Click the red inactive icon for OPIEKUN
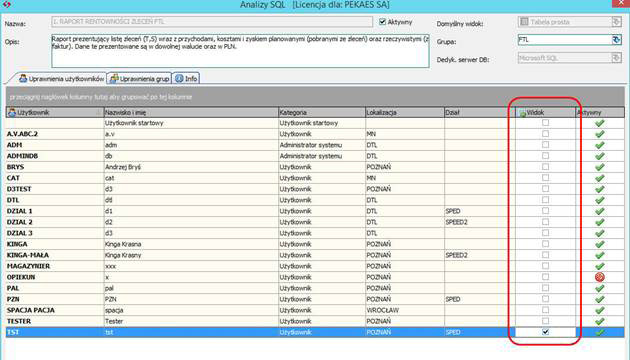630x360 pixels. [x=599, y=277]
